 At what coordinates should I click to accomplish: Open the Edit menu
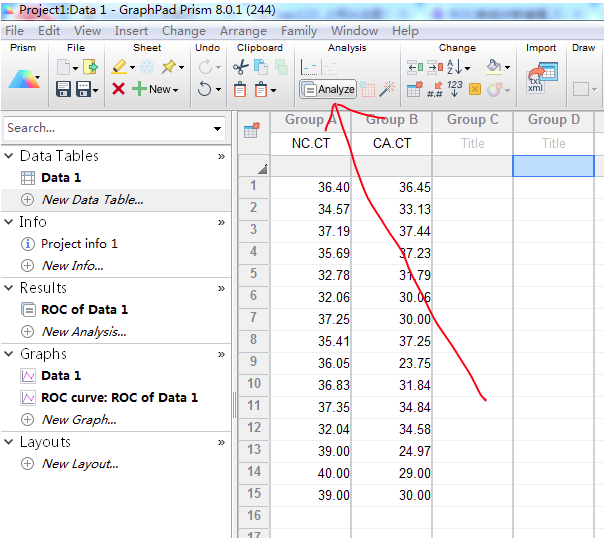tap(49, 31)
